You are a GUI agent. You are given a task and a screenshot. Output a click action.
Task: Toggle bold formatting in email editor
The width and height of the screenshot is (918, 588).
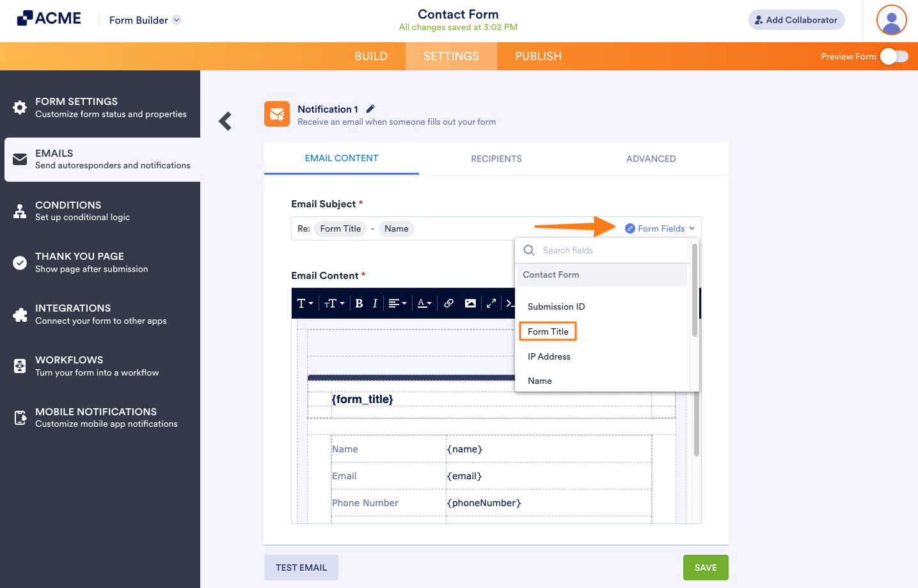(358, 303)
